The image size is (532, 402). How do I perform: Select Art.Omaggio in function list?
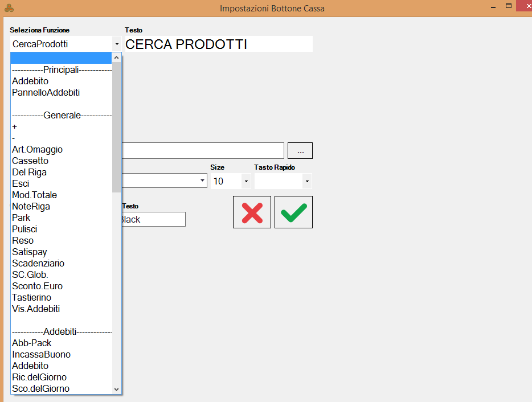pos(37,149)
